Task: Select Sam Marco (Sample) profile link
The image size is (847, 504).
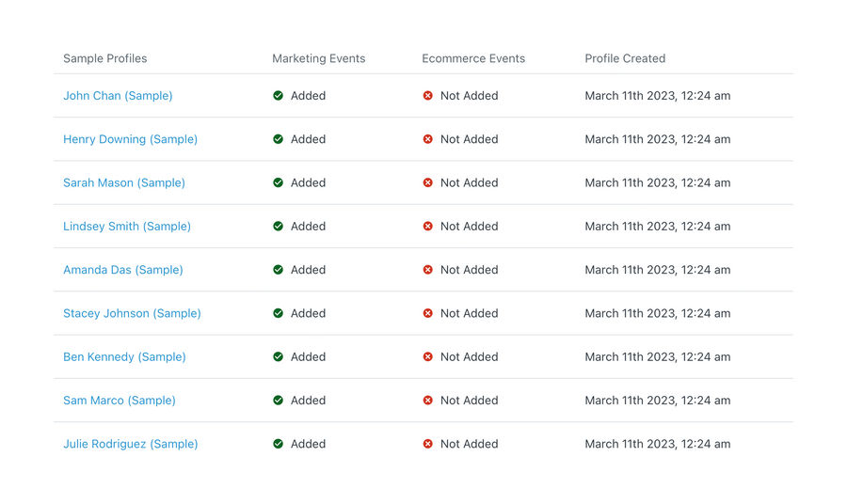Action: coord(120,401)
